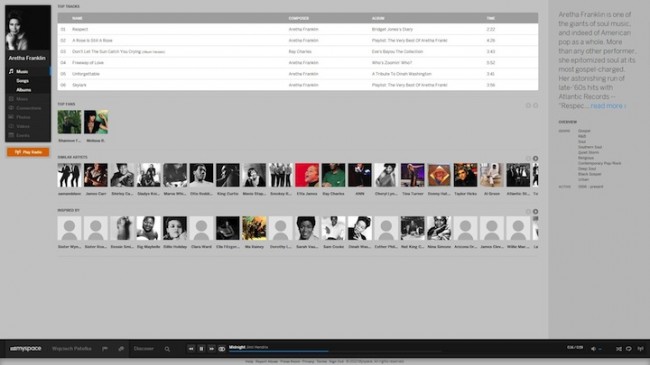Screen dimensions: 650x365
Task: Click the link icon beside the flag icon
Action: [x=121, y=349]
